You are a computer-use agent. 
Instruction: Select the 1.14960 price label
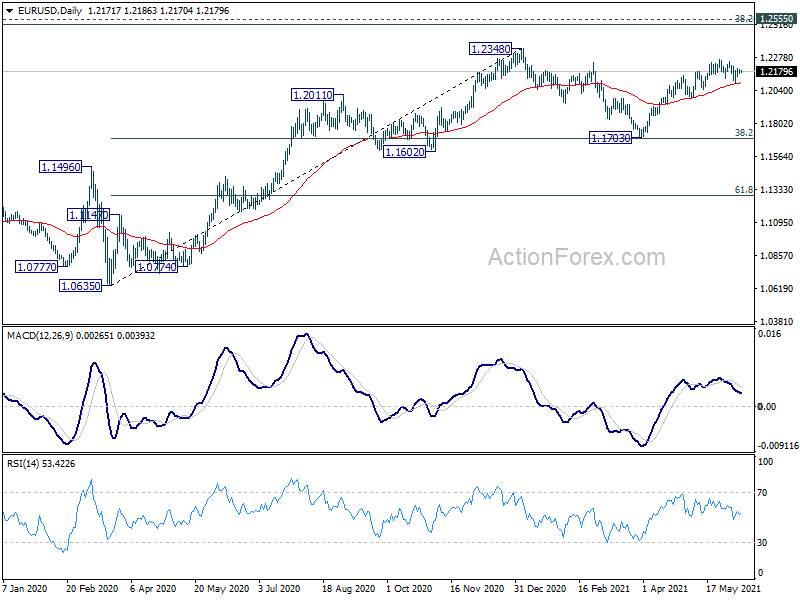click(x=61, y=167)
